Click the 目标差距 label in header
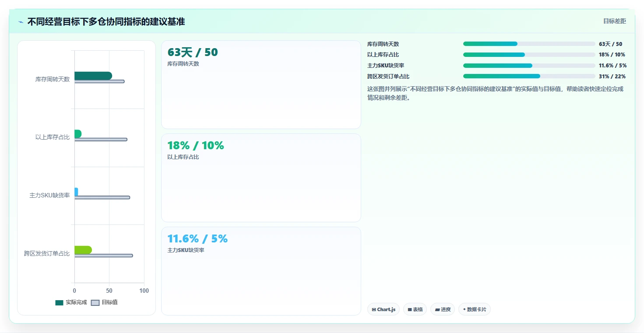 pyautogui.click(x=615, y=21)
